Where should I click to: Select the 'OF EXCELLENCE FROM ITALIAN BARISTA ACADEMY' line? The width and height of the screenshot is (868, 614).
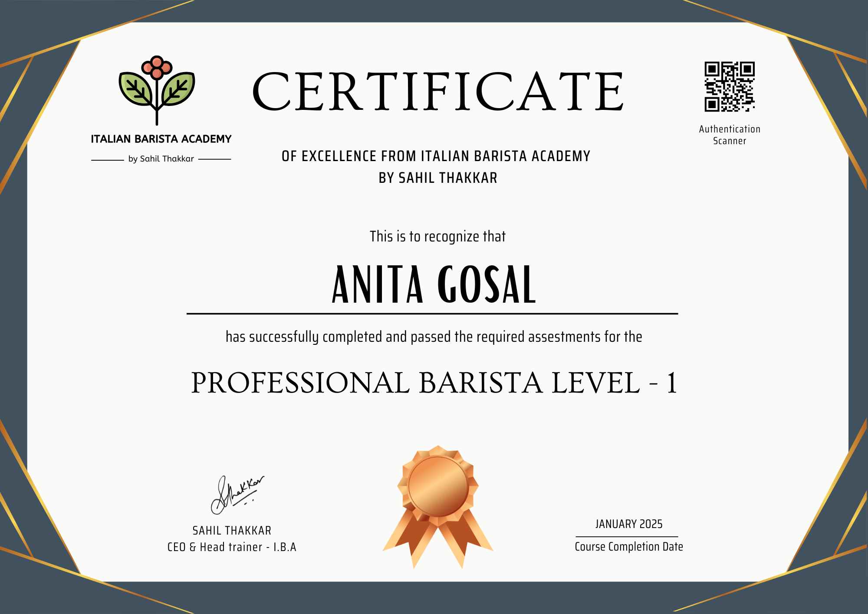(x=436, y=156)
